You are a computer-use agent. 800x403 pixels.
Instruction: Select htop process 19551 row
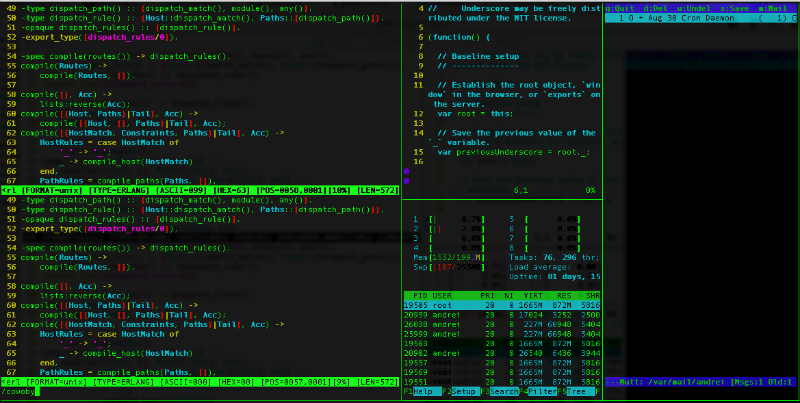(x=502, y=382)
